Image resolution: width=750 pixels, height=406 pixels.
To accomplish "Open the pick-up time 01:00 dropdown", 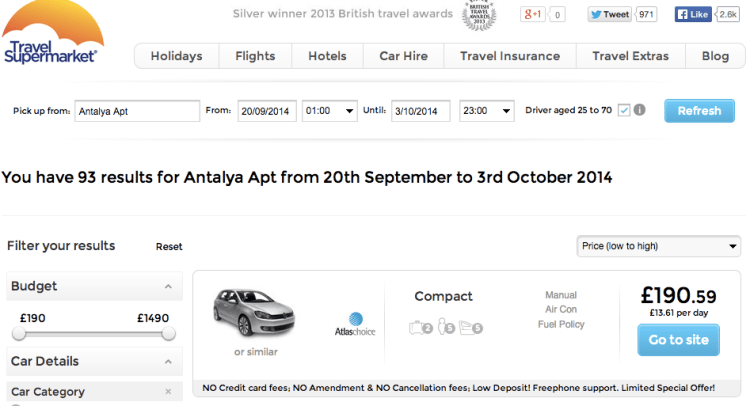I will [x=330, y=111].
